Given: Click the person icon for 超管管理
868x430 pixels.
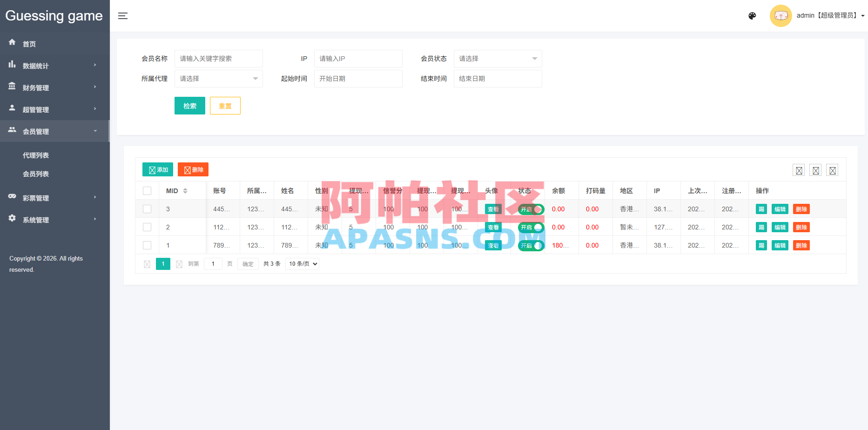Looking at the screenshot, I should pos(12,107).
